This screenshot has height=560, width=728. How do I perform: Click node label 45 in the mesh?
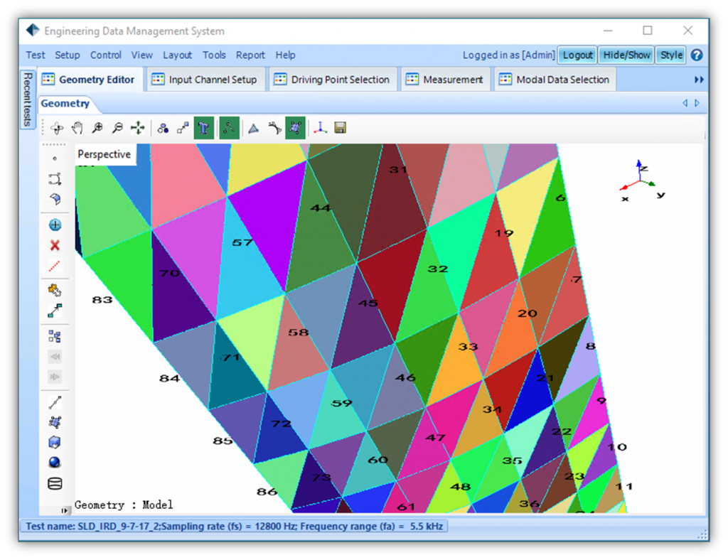tap(368, 303)
